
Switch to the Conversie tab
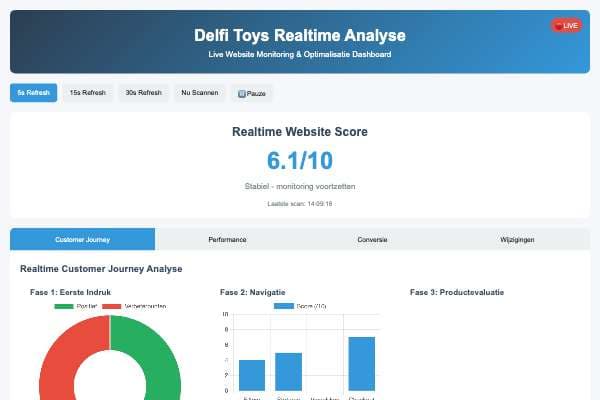click(372, 240)
